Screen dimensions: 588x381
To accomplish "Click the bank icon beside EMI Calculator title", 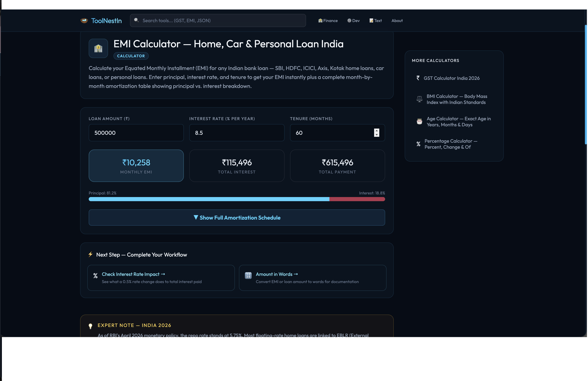I will (98, 49).
